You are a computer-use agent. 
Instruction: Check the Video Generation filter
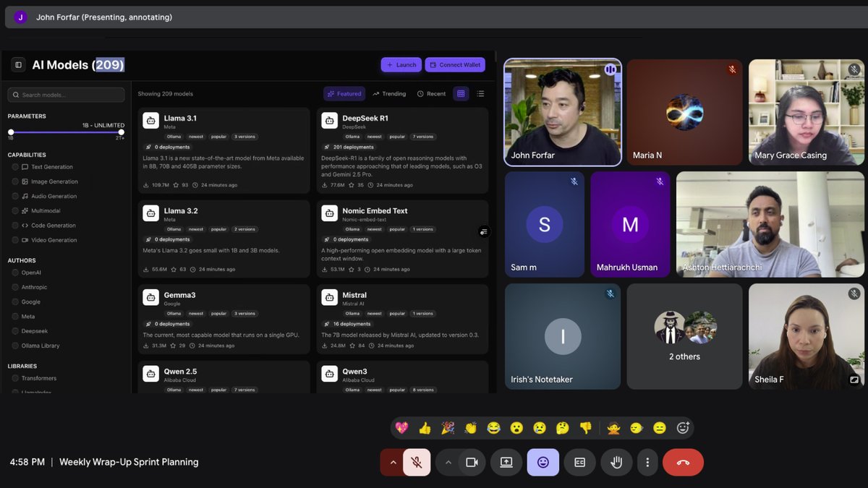15,240
